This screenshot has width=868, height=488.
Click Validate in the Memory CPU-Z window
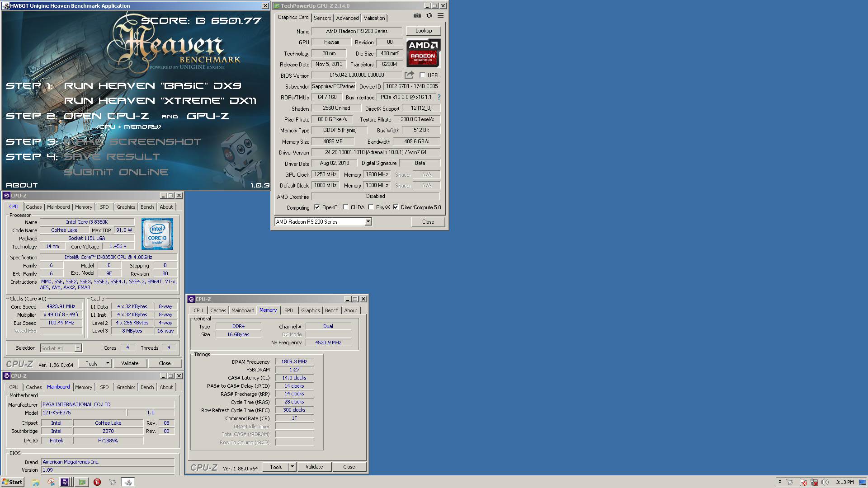(314, 467)
